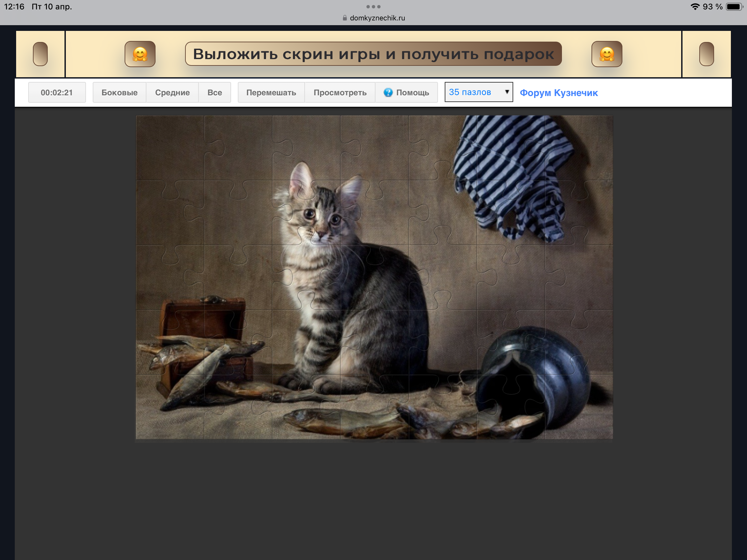Tap the domkyznechik.ru address bar

377,18
